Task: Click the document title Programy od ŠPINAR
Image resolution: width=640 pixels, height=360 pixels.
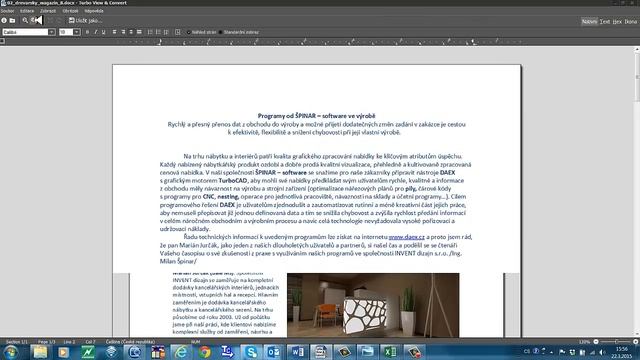Action: click(316, 116)
